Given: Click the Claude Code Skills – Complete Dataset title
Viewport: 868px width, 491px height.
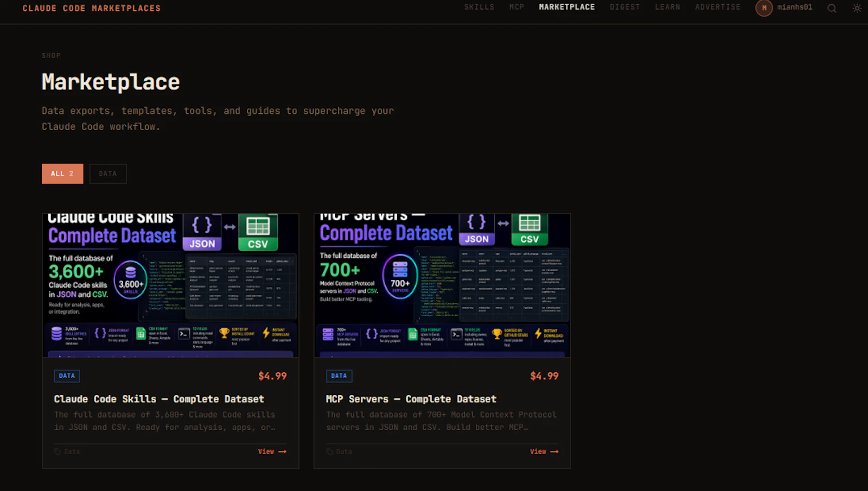Looking at the screenshot, I should pos(159,399).
